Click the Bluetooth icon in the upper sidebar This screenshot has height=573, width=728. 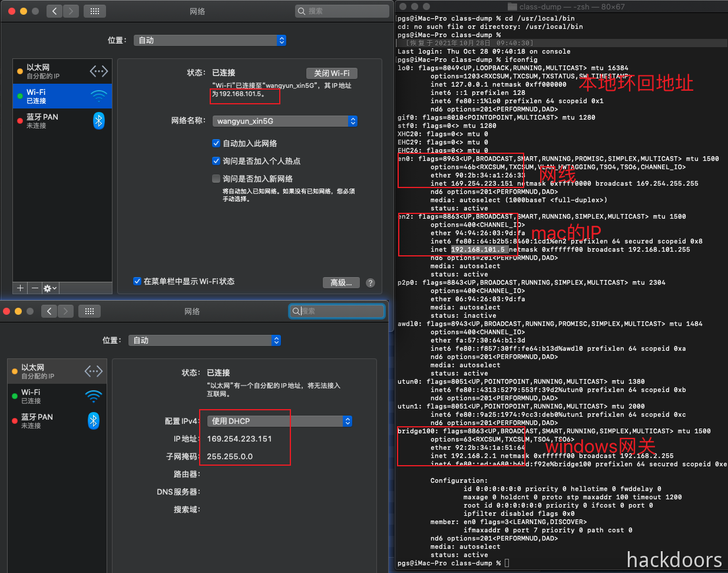[99, 121]
